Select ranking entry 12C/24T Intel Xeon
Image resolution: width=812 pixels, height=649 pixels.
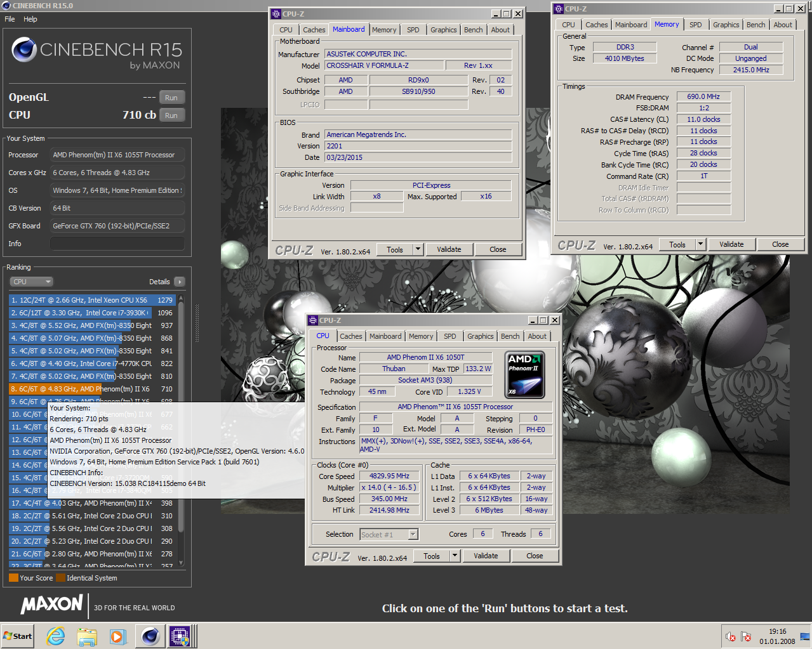(x=93, y=300)
